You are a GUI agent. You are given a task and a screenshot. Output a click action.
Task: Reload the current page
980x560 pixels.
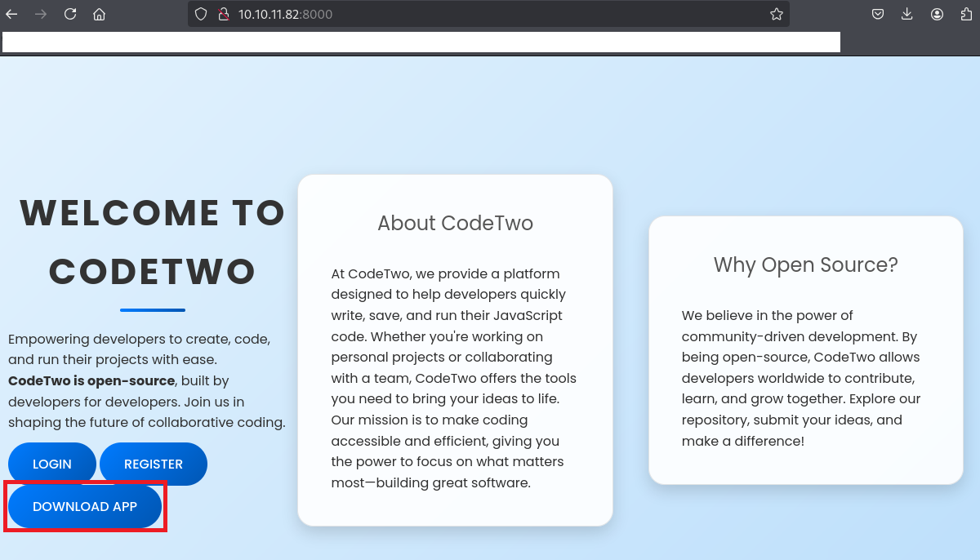pyautogui.click(x=70, y=14)
